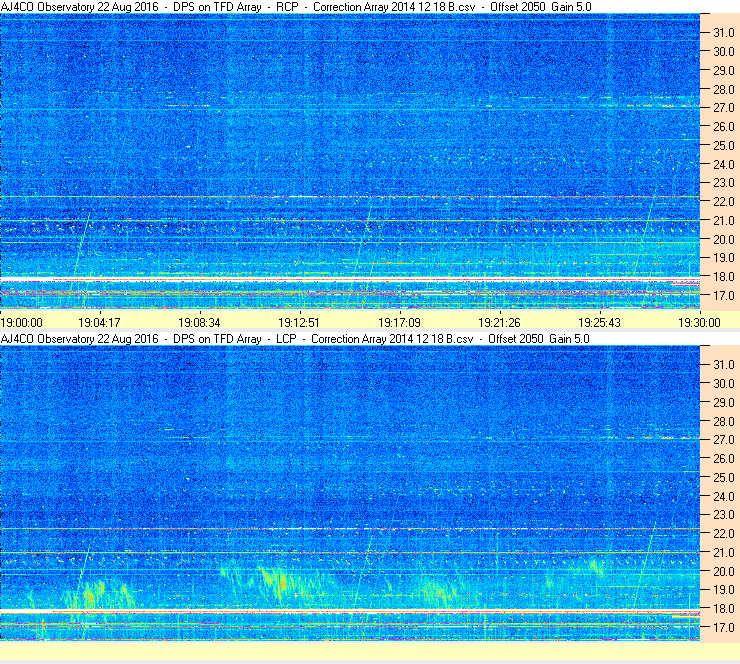Click the 31.0 frequency label in LCP panel

pos(723,365)
